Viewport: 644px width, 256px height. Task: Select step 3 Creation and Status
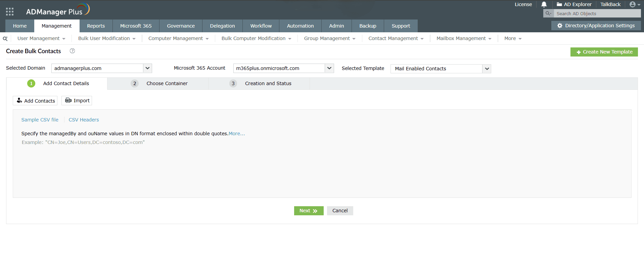point(259,83)
